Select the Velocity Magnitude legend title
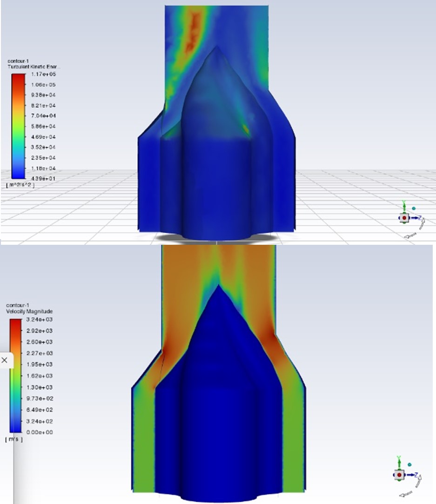The width and height of the screenshot is (436, 504). click(29, 311)
